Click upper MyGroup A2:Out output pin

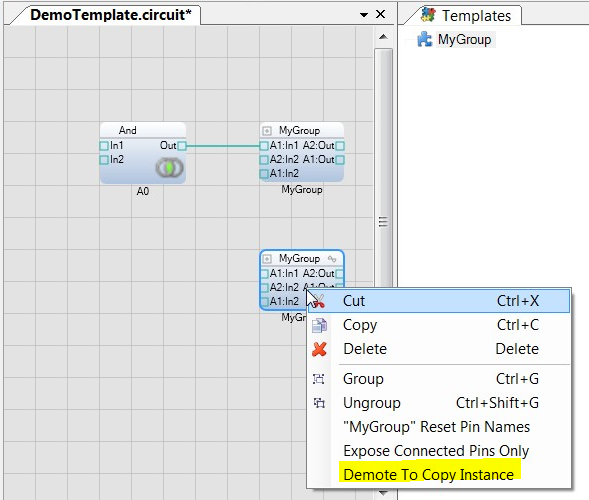tap(340, 146)
